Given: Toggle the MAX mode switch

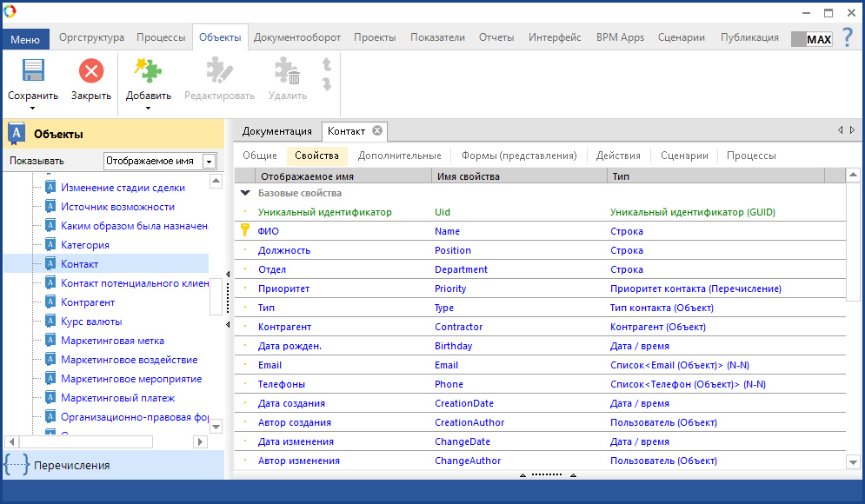Looking at the screenshot, I should point(811,39).
